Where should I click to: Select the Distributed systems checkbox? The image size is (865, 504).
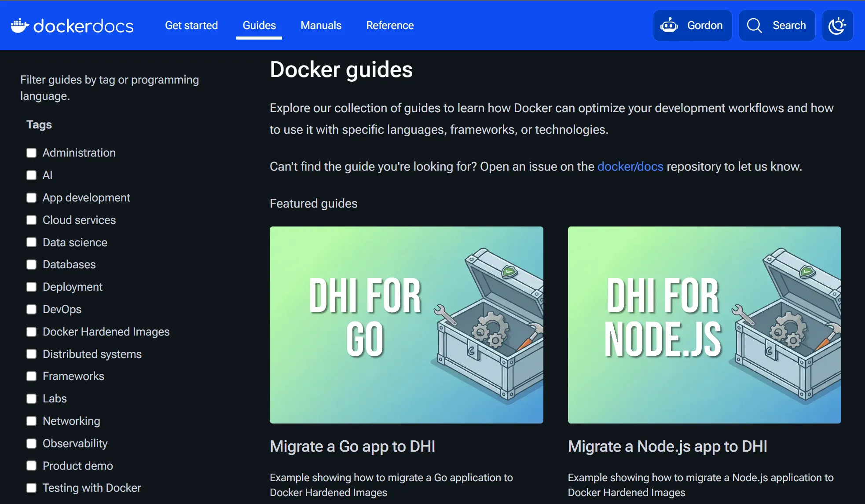pyautogui.click(x=31, y=354)
